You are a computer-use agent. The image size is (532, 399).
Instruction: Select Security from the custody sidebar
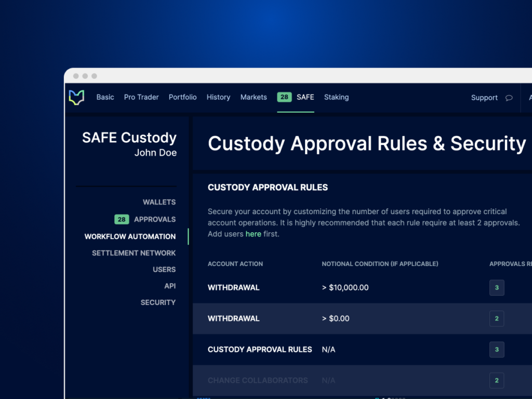(x=158, y=302)
